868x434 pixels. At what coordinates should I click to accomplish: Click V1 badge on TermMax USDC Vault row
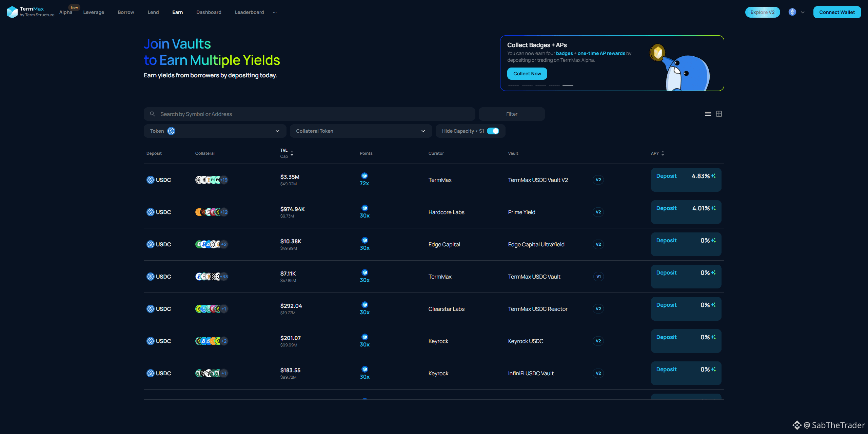[x=598, y=277]
